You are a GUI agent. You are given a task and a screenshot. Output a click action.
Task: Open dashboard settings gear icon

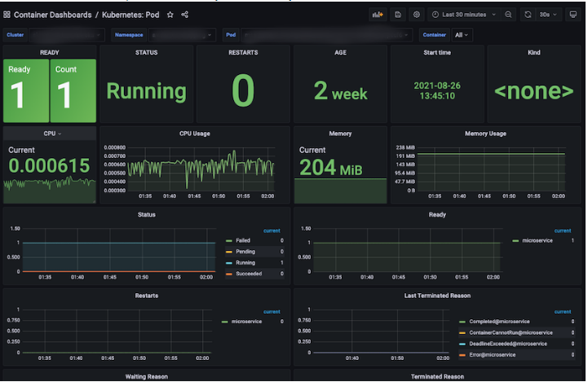tap(417, 15)
